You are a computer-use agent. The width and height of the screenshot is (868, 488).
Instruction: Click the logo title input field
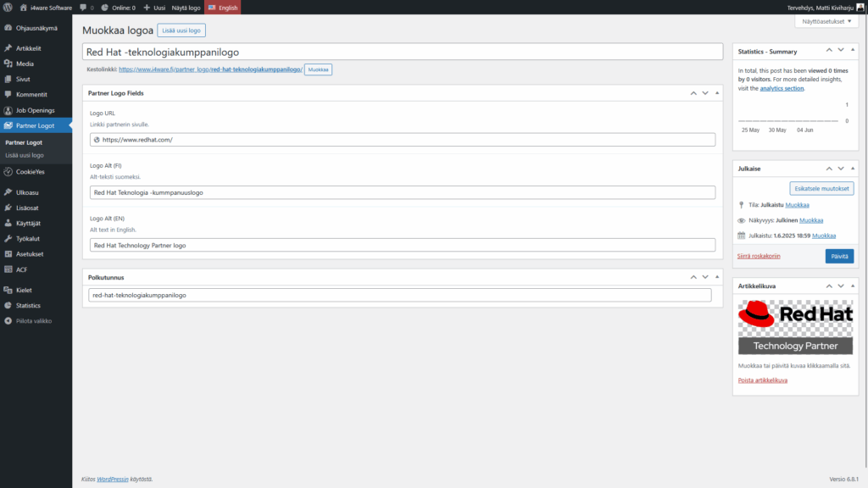[403, 52]
